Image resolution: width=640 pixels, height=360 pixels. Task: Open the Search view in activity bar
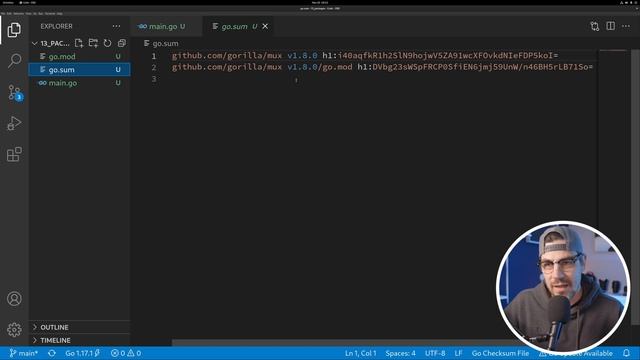click(14, 61)
